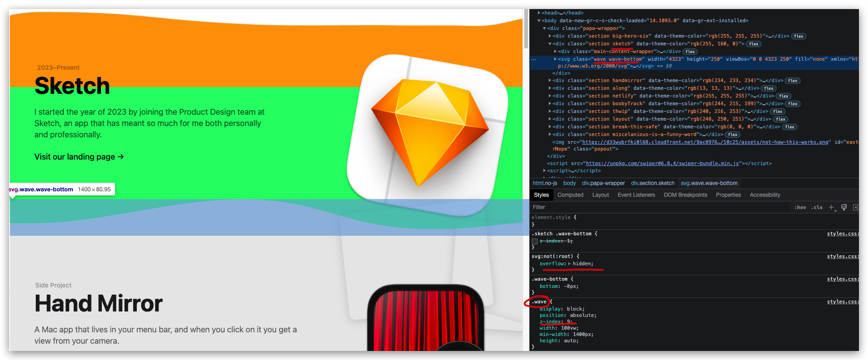Image resolution: width=868 pixels, height=360 pixels.
Task: Click the flex badge on big-hero-six section
Action: tap(799, 36)
